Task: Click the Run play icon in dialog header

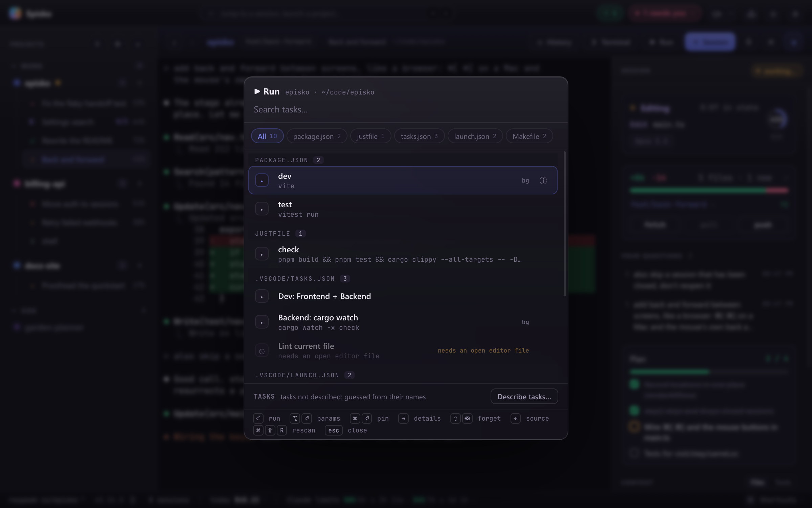Action: click(257, 91)
